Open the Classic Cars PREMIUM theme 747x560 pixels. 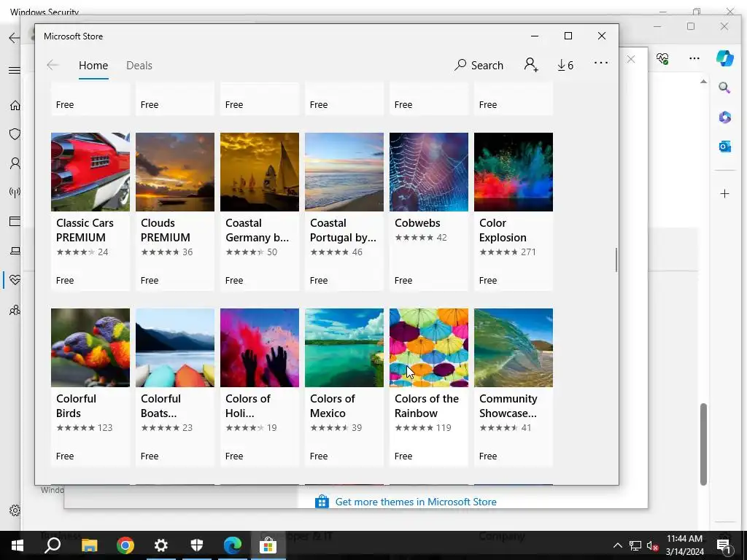(x=90, y=211)
